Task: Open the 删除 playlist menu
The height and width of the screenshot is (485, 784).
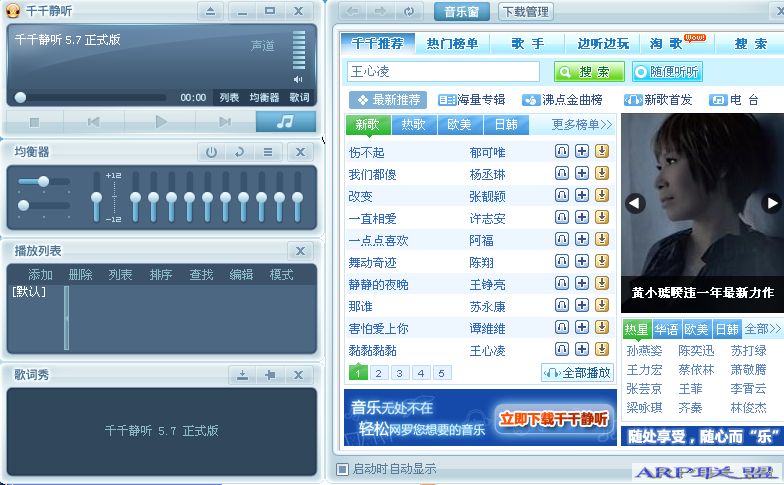Action: tap(80, 274)
